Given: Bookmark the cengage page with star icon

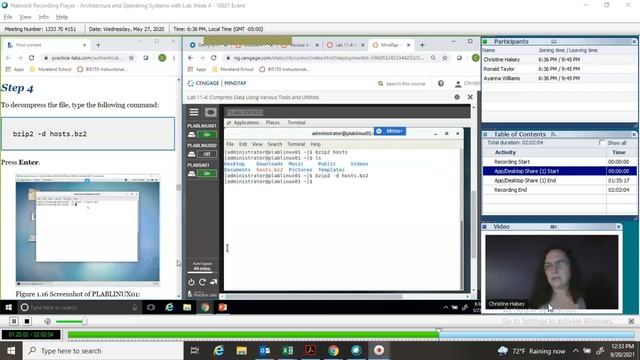Looking at the screenshot, I should pos(445,58).
